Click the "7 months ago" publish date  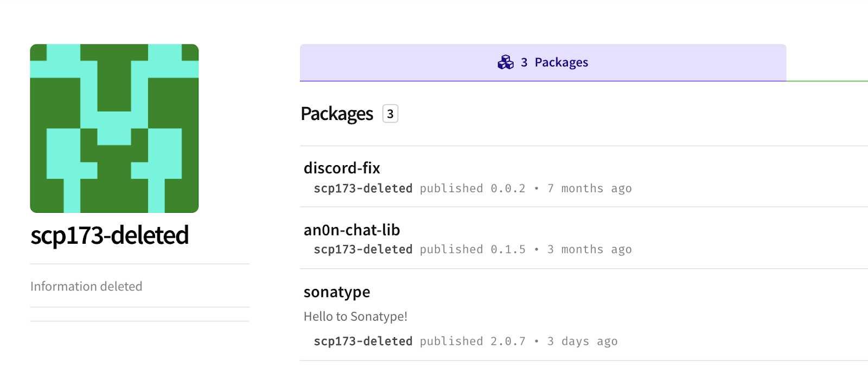click(589, 188)
